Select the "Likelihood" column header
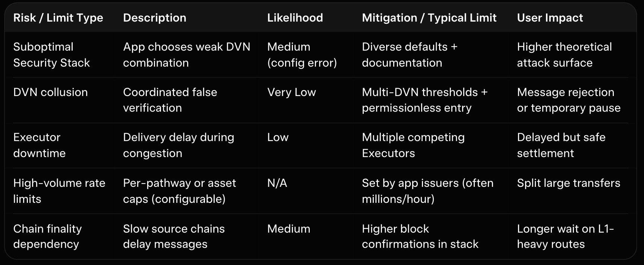The width and height of the screenshot is (644, 265). coord(295,18)
